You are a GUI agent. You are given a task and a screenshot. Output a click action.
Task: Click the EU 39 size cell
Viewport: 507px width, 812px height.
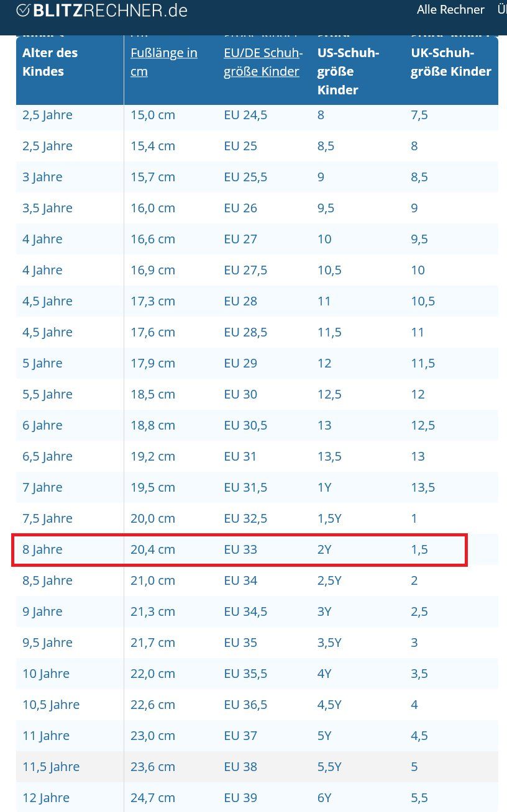pos(240,798)
